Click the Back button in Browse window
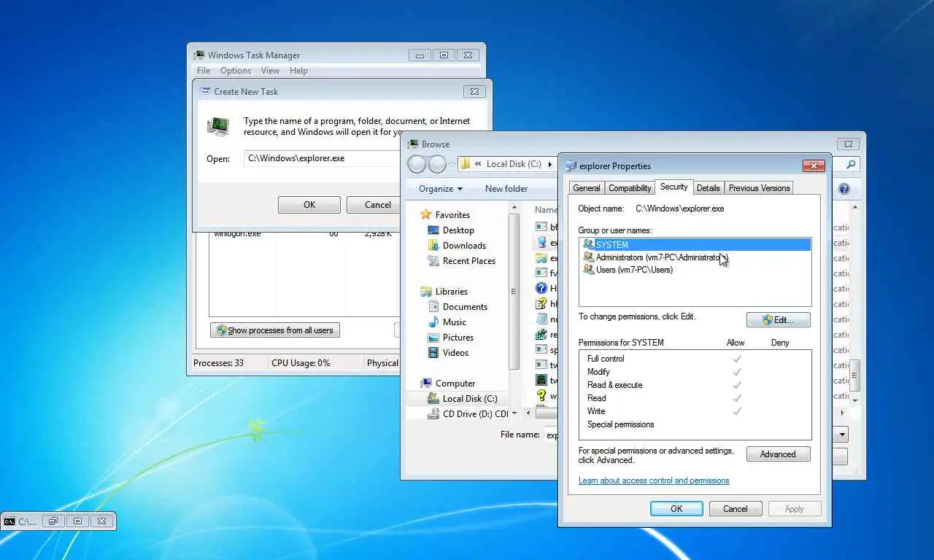This screenshot has width=934, height=560. tap(417, 164)
